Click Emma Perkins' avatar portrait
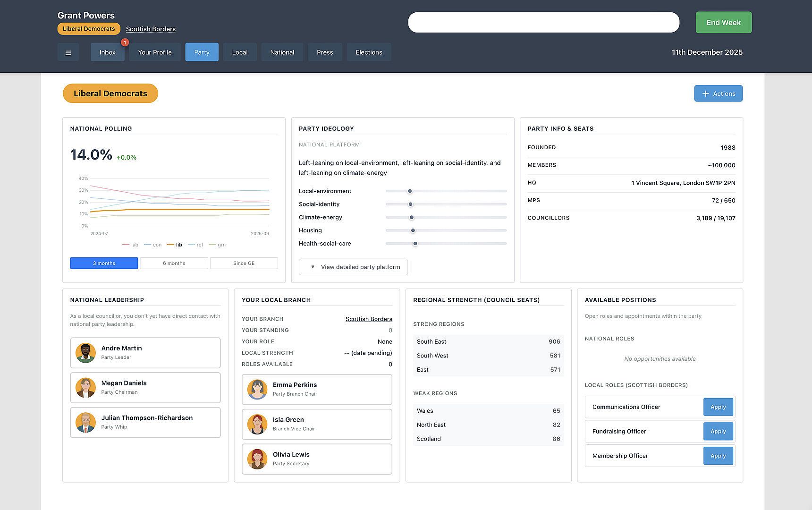This screenshot has width=812, height=510. [x=257, y=390]
